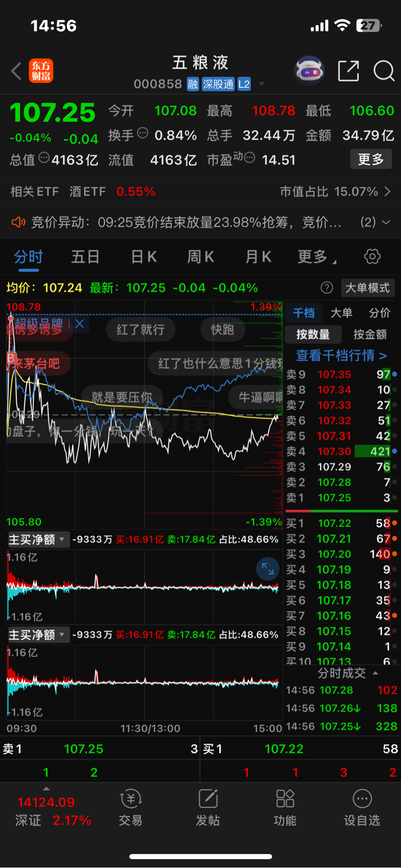Viewport: 401px width, 868px height.
Task: Tap the expand chart arrows icon
Action: (x=268, y=569)
